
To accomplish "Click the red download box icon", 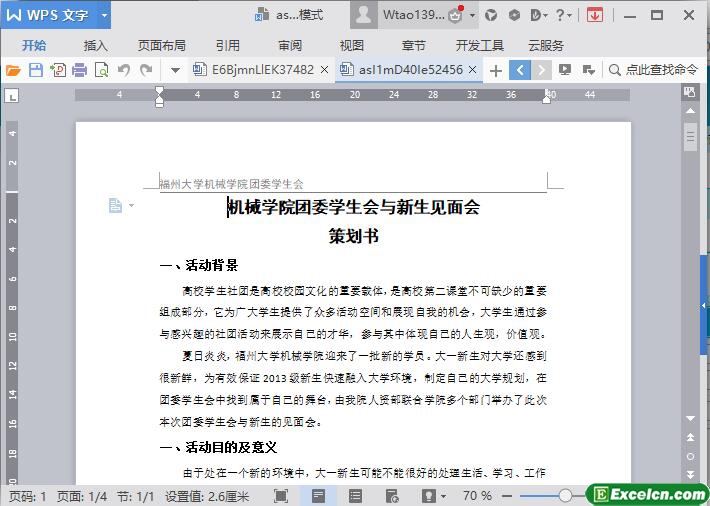I will coord(595,15).
